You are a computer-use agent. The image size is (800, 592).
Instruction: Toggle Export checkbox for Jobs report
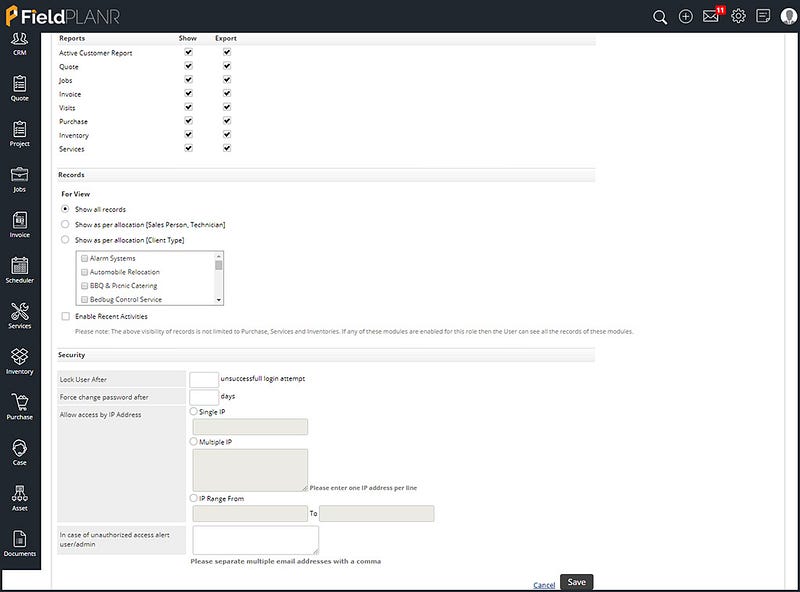point(227,80)
